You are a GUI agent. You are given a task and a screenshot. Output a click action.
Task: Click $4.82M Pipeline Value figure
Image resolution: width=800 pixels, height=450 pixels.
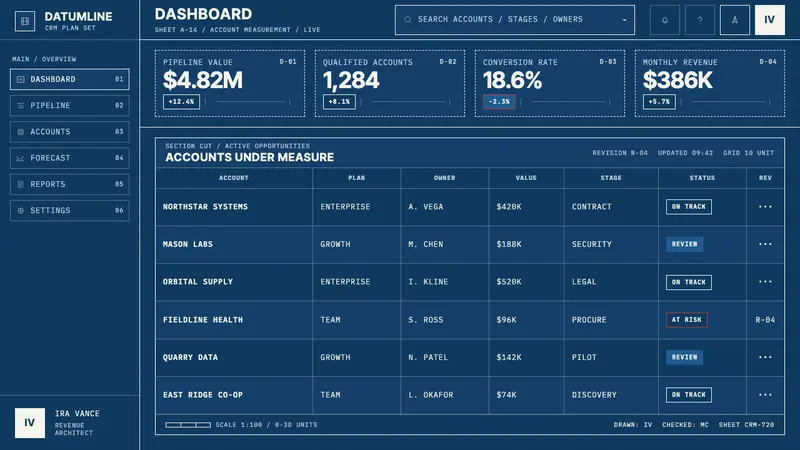point(203,80)
